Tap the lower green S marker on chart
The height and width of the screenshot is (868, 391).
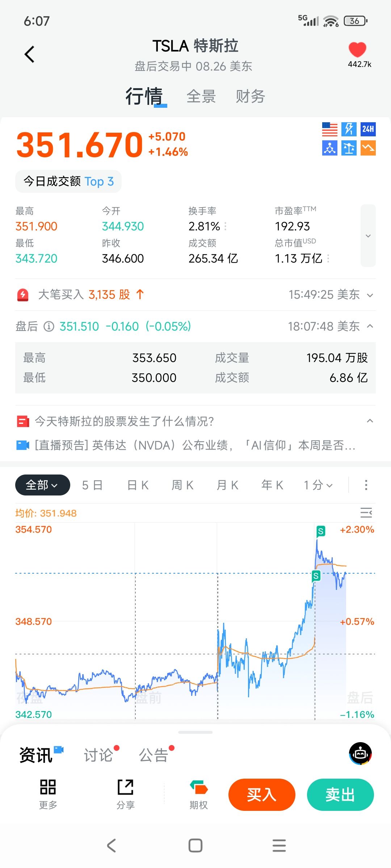(x=316, y=576)
